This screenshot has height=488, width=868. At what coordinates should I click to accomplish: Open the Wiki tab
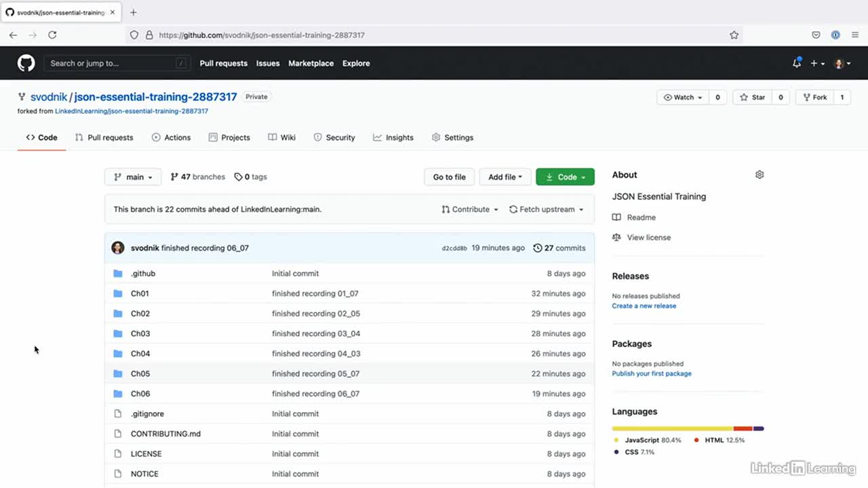tap(281, 138)
